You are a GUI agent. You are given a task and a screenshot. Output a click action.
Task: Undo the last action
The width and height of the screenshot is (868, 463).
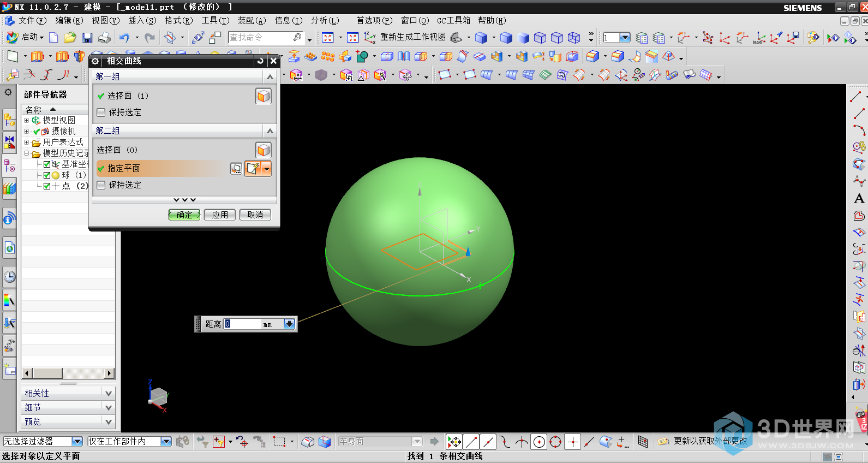124,38
